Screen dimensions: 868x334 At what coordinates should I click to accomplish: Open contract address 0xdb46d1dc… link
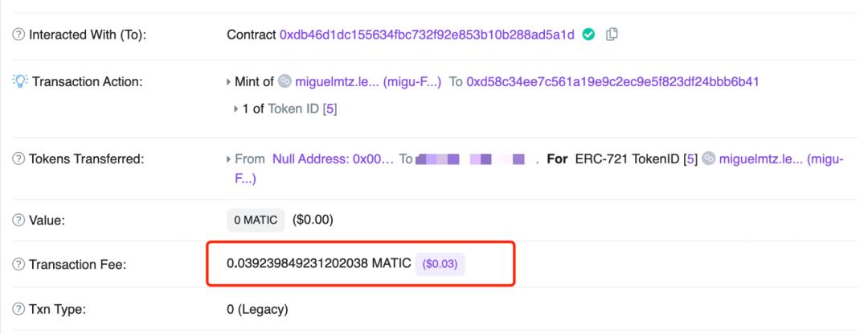click(x=427, y=35)
